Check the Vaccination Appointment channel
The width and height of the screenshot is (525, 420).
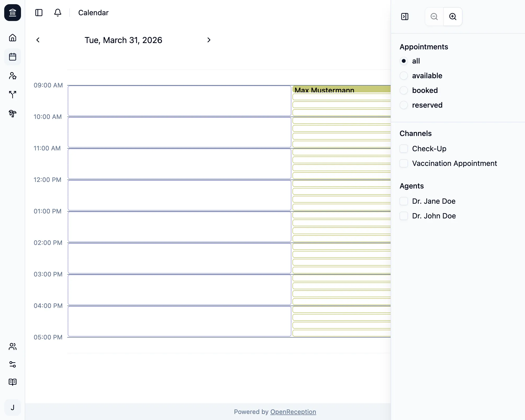404,163
